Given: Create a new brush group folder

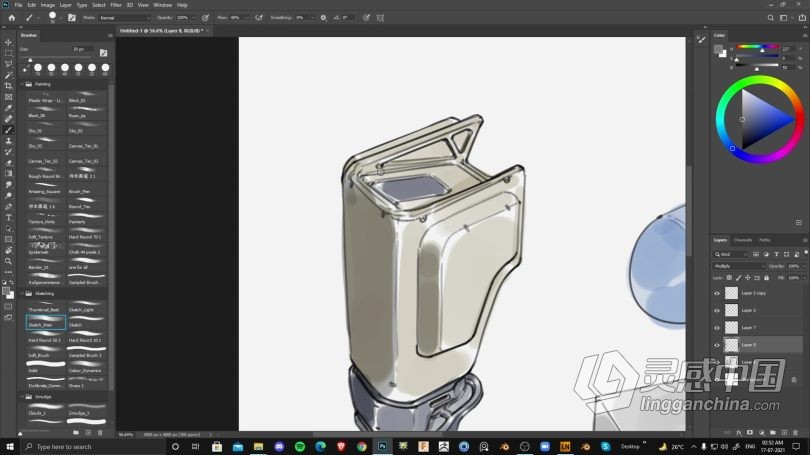Looking at the screenshot, I should coord(76,432).
